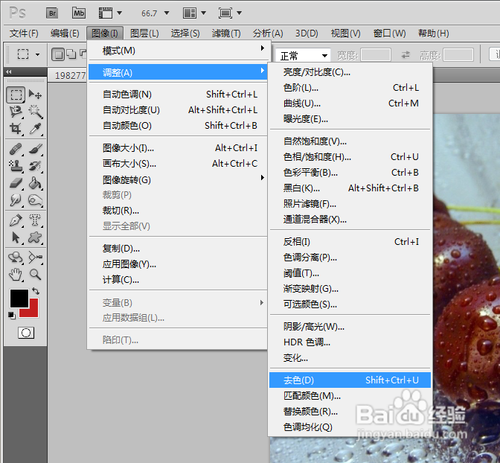Expand the 图像旋转(G) submenu

(x=178, y=180)
